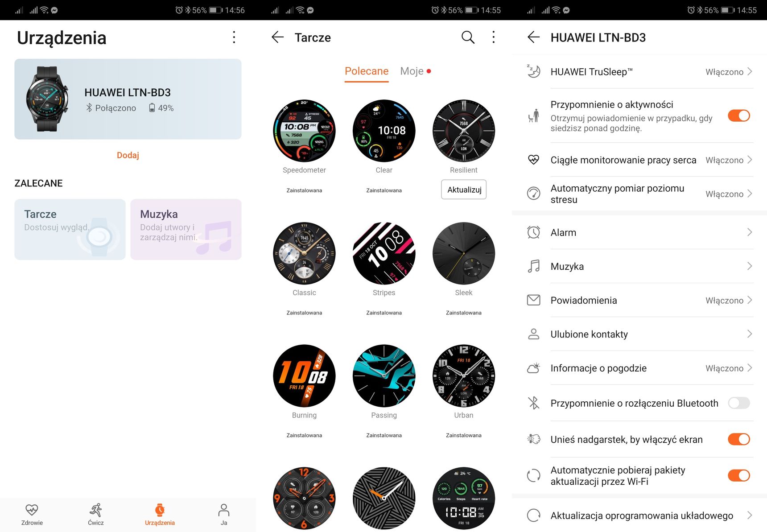Select the Resilient watch face
The image size is (767, 532).
(x=464, y=131)
